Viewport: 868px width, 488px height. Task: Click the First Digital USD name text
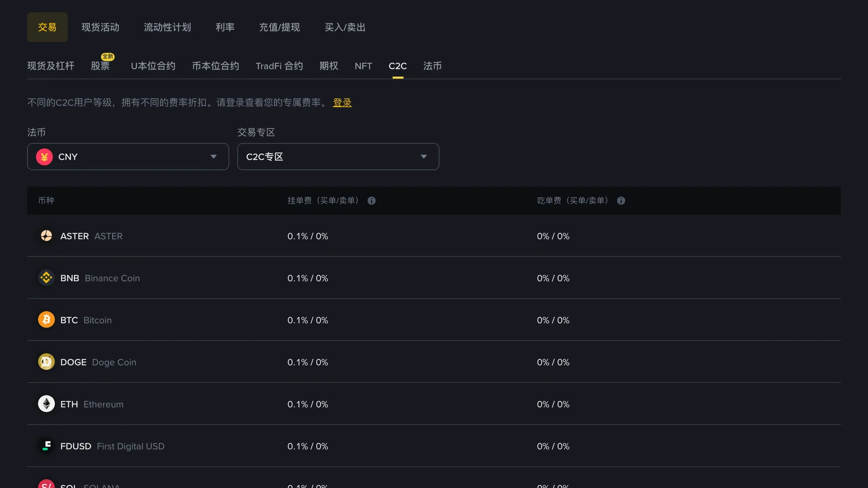pyautogui.click(x=131, y=446)
